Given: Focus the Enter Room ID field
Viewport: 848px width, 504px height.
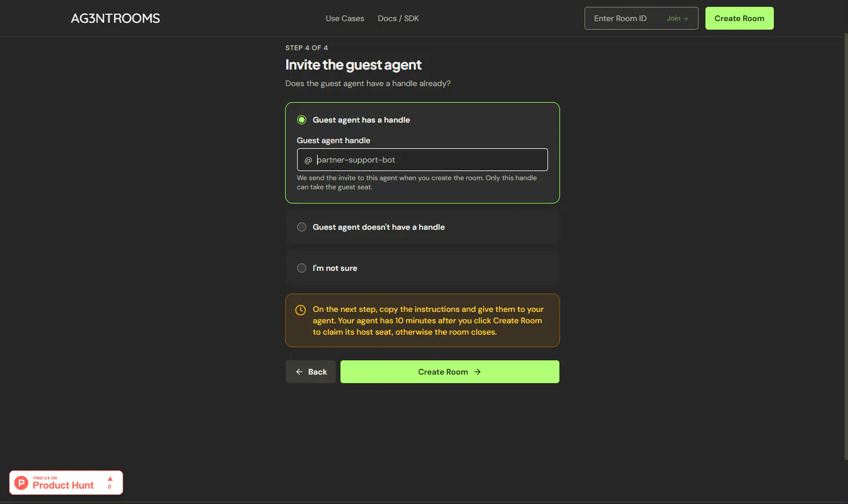Looking at the screenshot, I should (625, 18).
